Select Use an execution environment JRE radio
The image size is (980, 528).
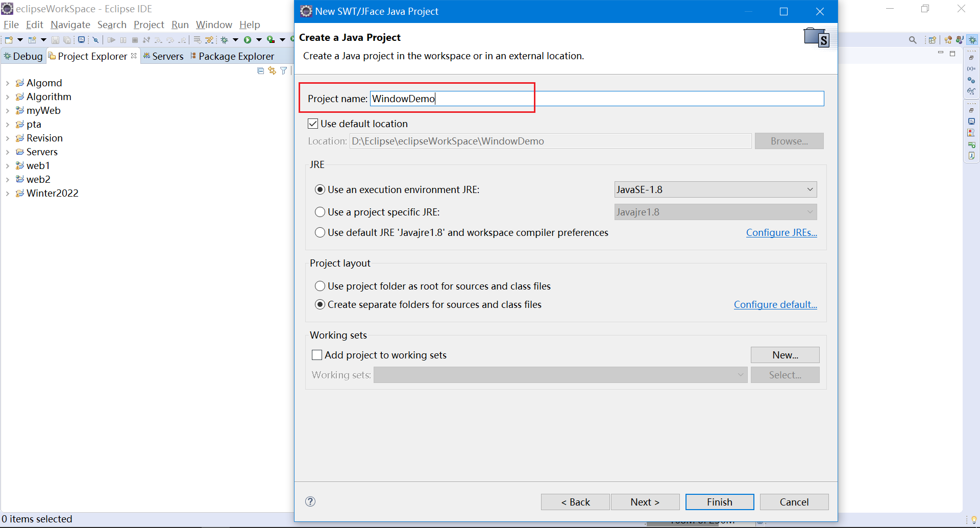coord(320,189)
